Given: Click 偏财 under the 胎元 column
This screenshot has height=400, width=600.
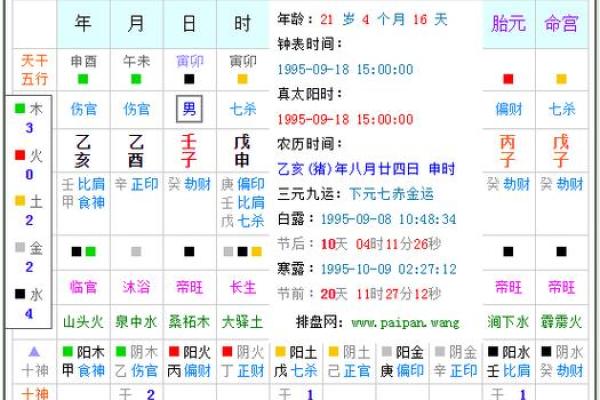Looking at the screenshot, I should pos(509,109).
